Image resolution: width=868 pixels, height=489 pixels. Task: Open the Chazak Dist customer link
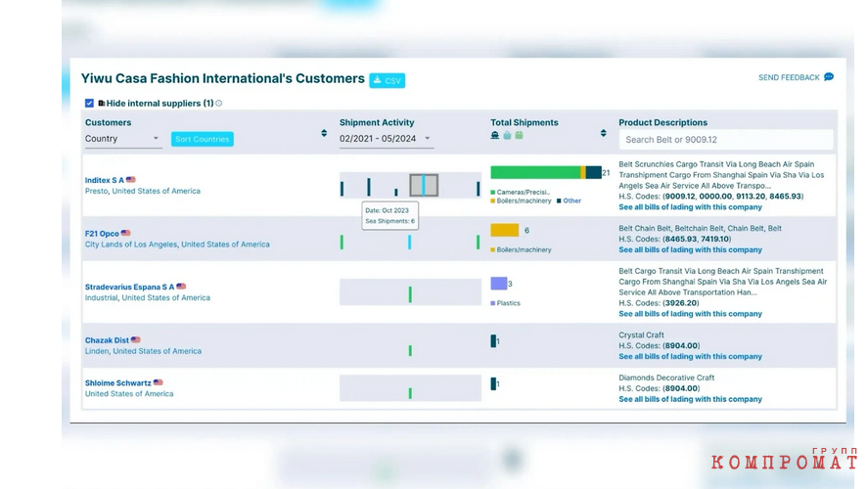click(107, 340)
